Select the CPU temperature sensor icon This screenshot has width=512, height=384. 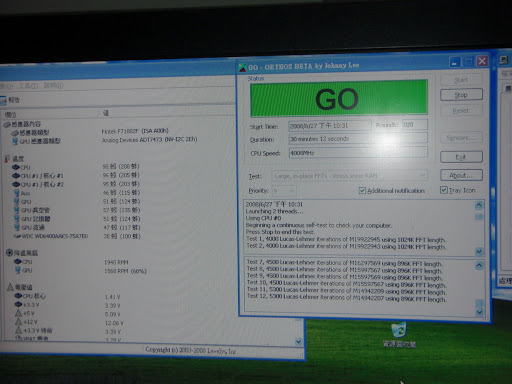16,167
